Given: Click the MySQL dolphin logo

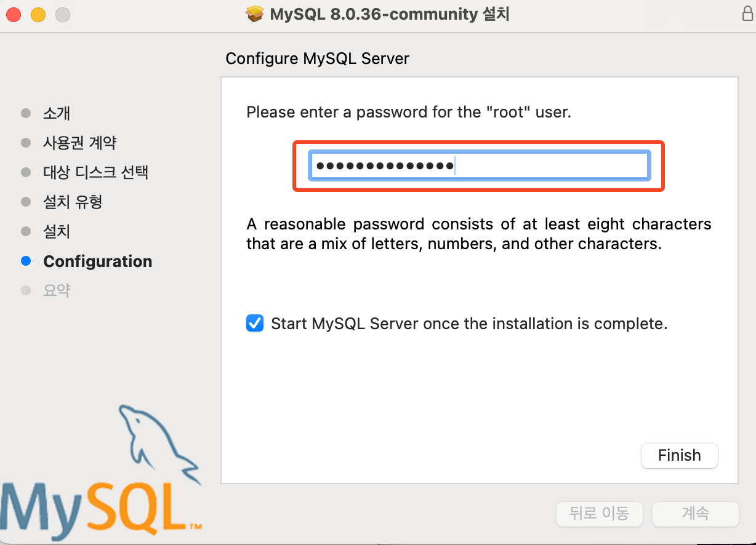Looking at the screenshot, I should click(x=159, y=443).
